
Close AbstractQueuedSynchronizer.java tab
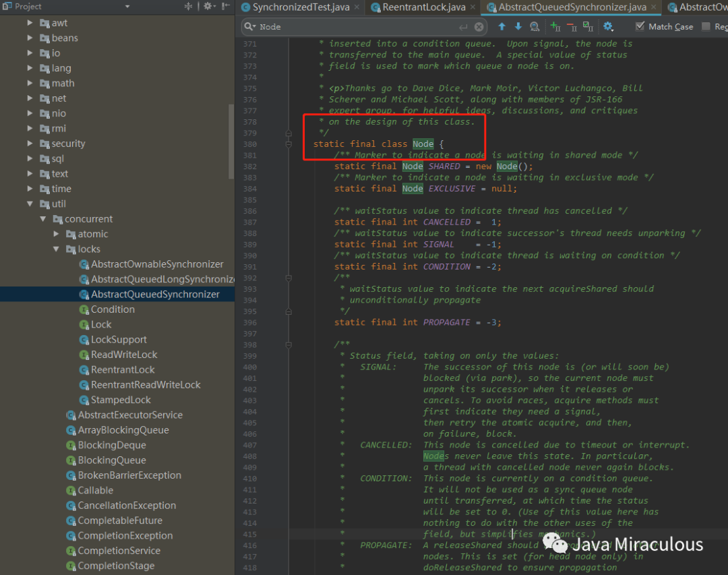pos(654,7)
